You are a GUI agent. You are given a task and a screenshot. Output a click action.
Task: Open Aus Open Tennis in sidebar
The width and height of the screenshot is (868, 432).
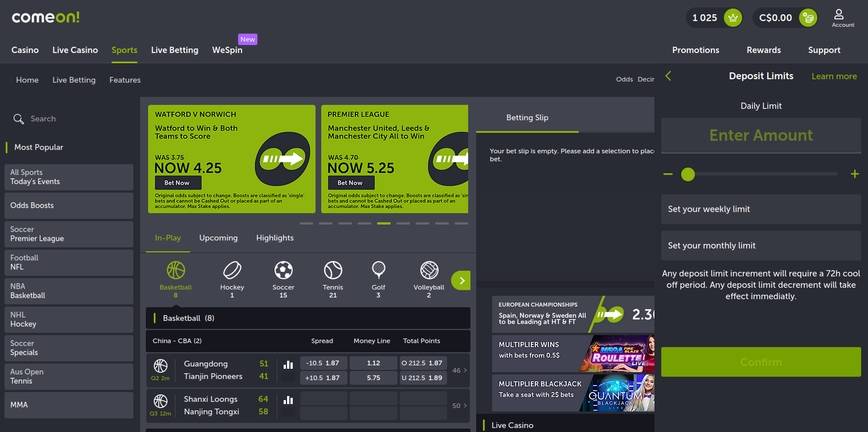pos(69,377)
